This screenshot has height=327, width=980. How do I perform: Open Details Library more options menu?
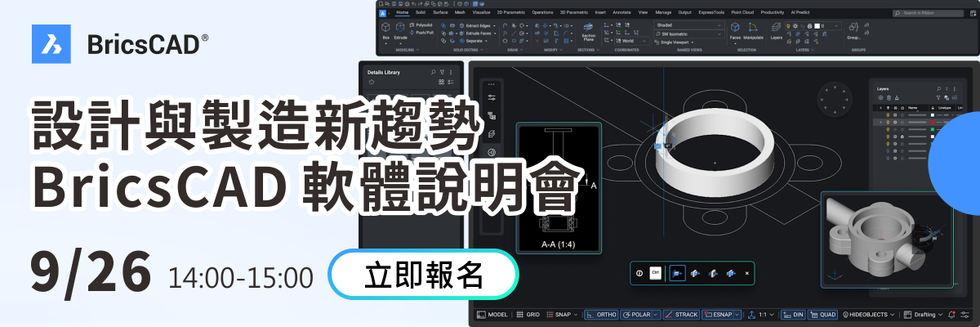(451, 72)
